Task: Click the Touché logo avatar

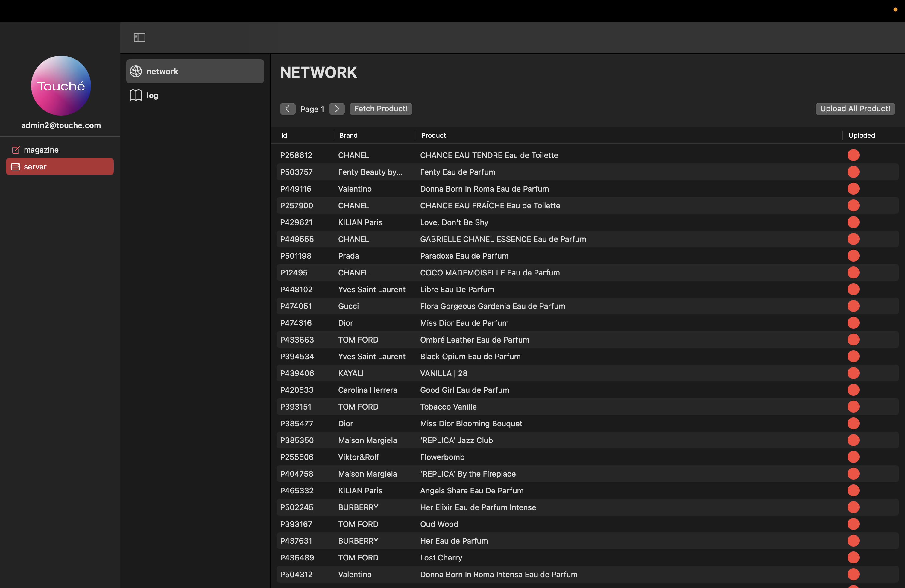Action: [x=61, y=86]
